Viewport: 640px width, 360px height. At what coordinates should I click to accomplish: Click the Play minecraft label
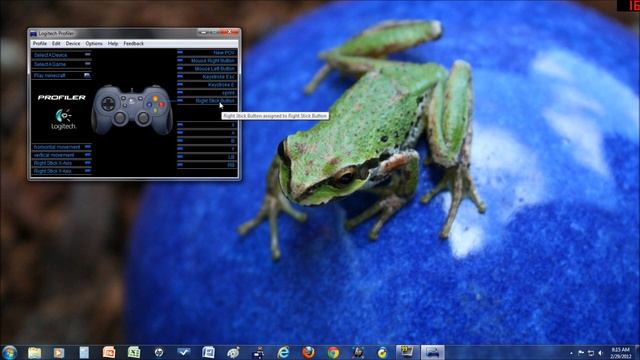(x=49, y=76)
